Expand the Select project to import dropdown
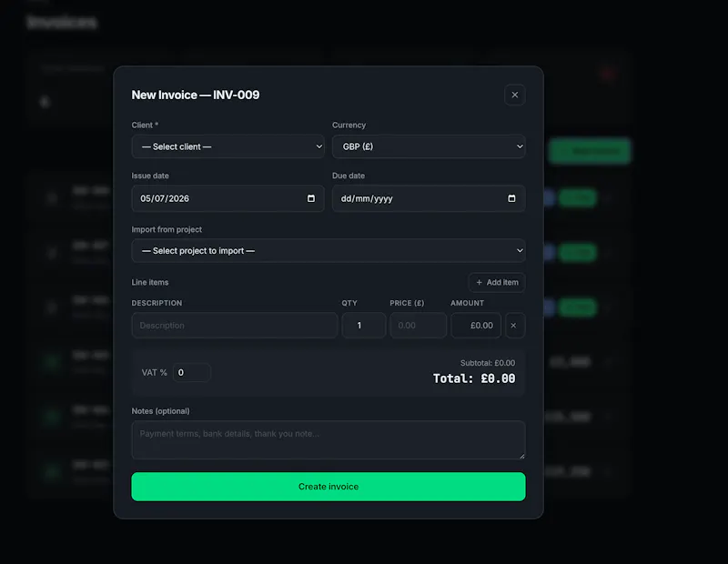 [329, 251]
